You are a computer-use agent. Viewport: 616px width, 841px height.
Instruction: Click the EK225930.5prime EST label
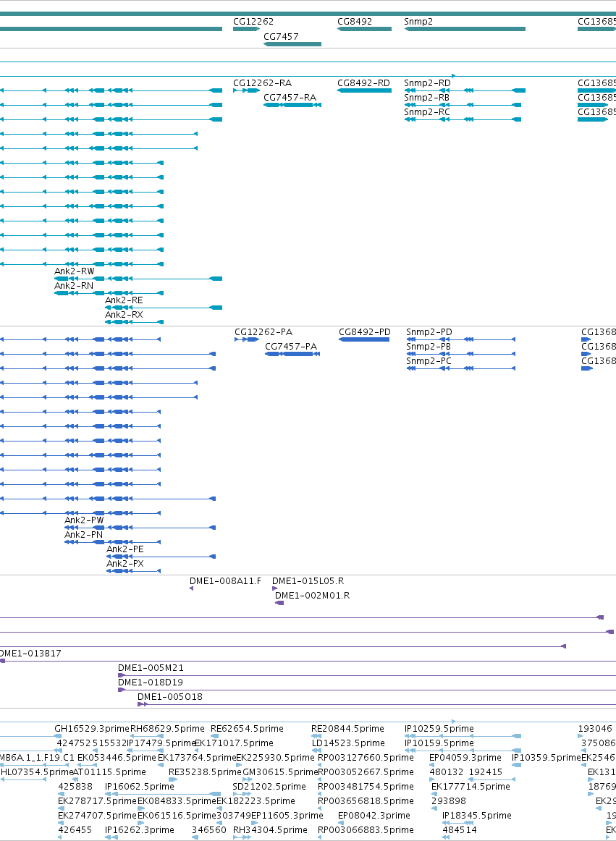pyautogui.click(x=275, y=758)
